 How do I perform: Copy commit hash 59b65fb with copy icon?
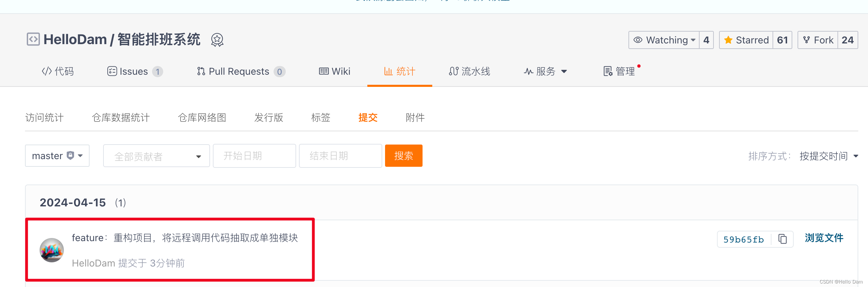[x=783, y=239]
